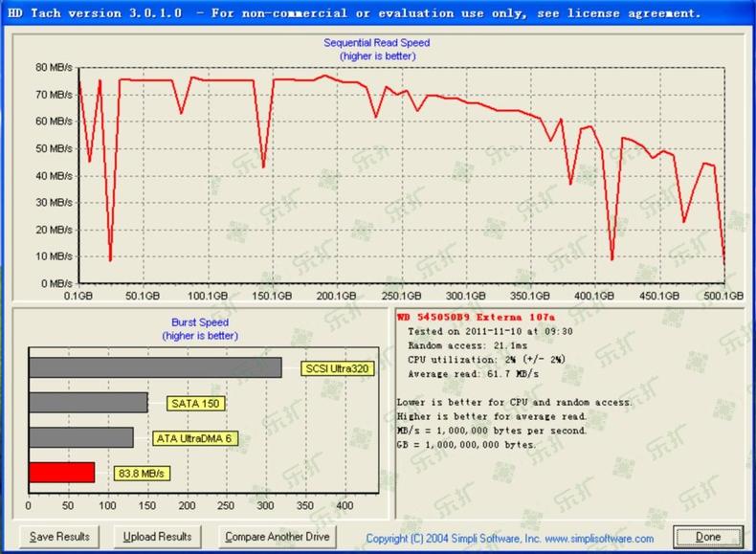Click the 83.8 MB/s burst label

pos(142,474)
